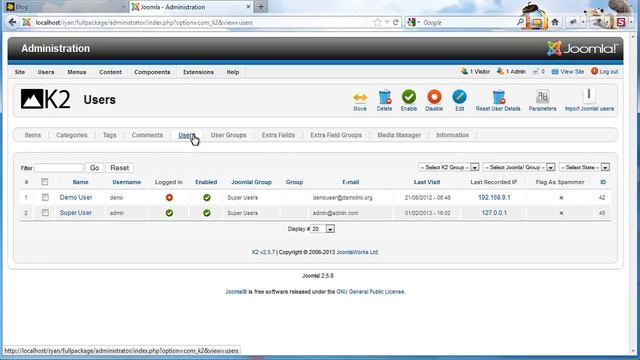Click the Reset filter button

coord(120,168)
